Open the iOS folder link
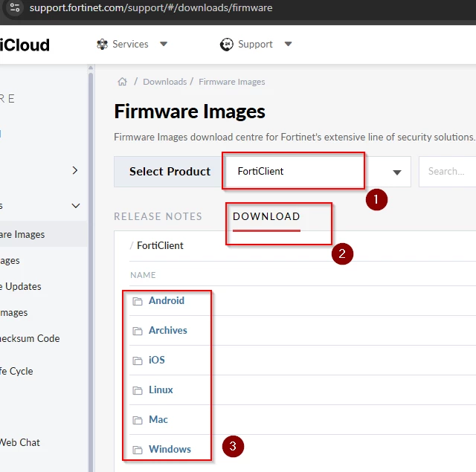 pyautogui.click(x=157, y=360)
